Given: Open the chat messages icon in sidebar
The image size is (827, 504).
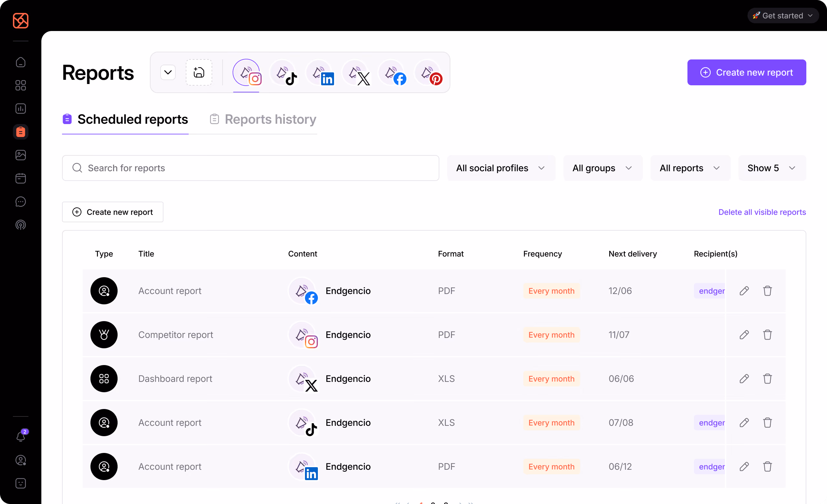Looking at the screenshot, I should click(20, 202).
